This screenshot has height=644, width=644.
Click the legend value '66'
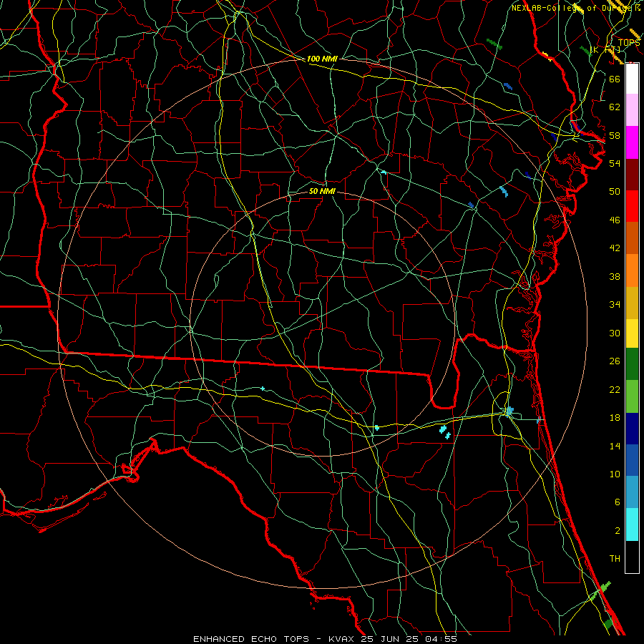[x=615, y=79]
